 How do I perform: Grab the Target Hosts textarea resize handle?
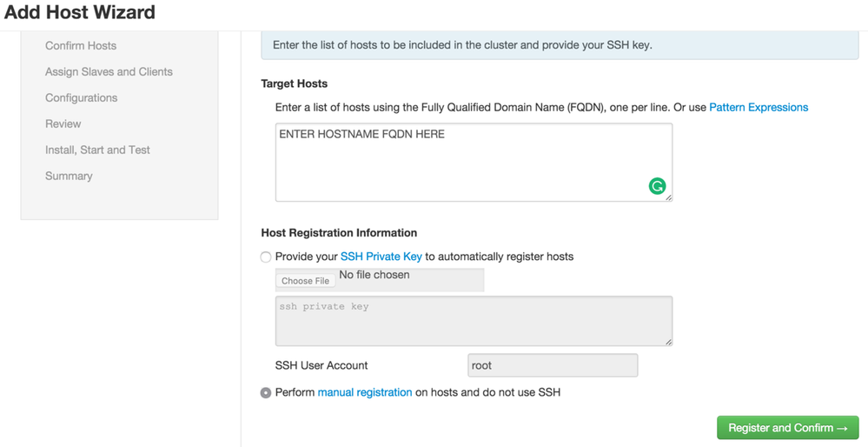668,197
